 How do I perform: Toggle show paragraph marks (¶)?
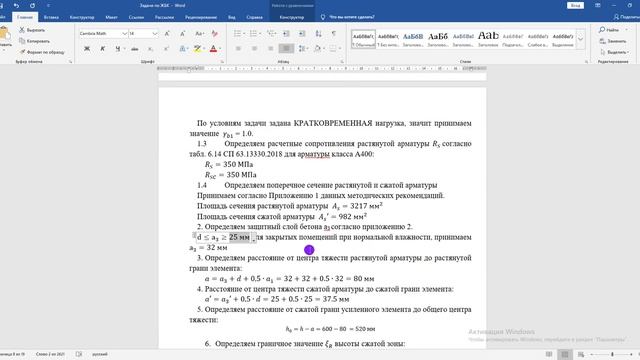click(334, 33)
